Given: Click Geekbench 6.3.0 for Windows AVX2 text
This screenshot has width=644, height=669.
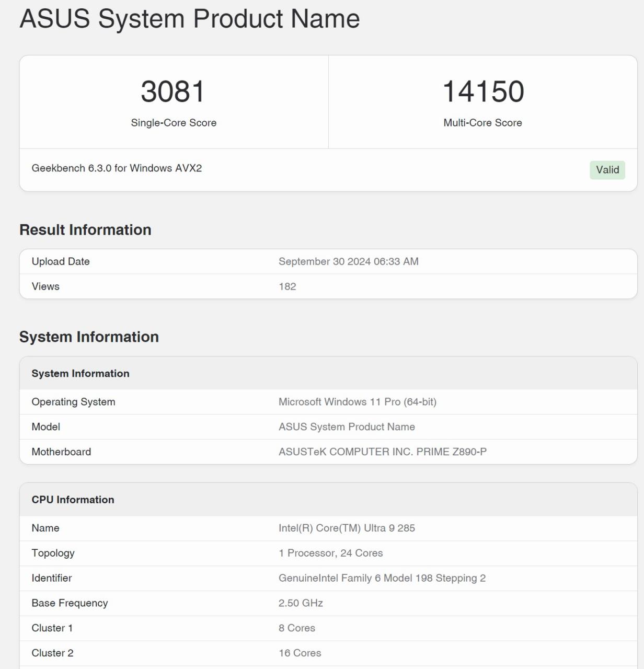Looking at the screenshot, I should [x=117, y=168].
